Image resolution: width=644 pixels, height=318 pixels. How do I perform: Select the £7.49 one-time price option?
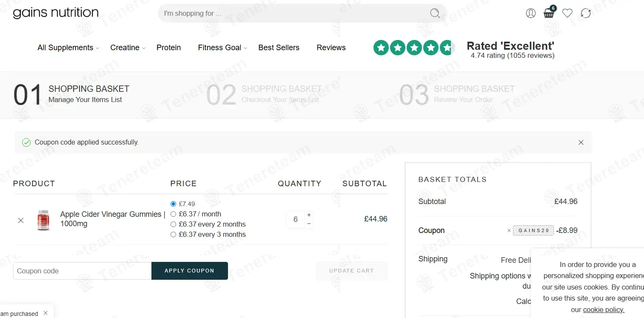tap(173, 204)
